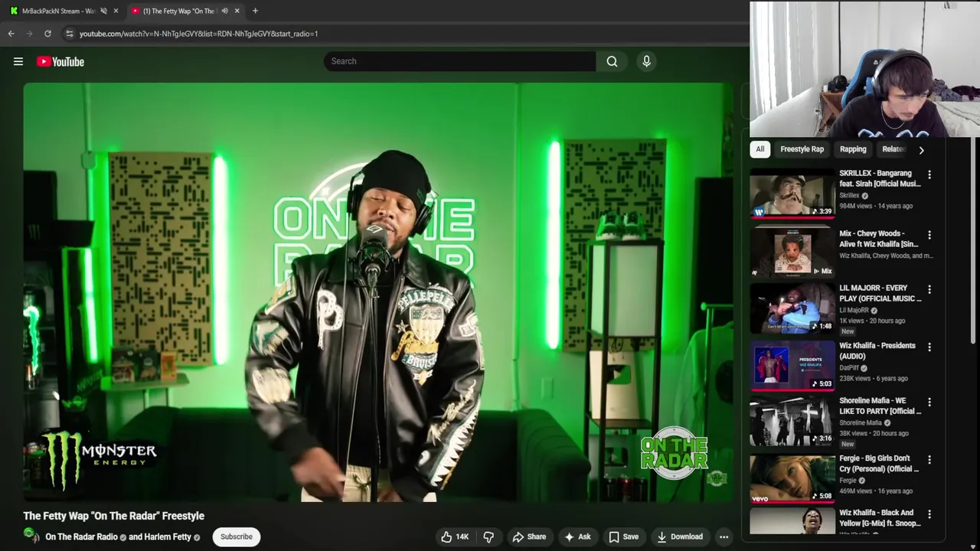Dislike the video with thumbs down

click(x=488, y=536)
